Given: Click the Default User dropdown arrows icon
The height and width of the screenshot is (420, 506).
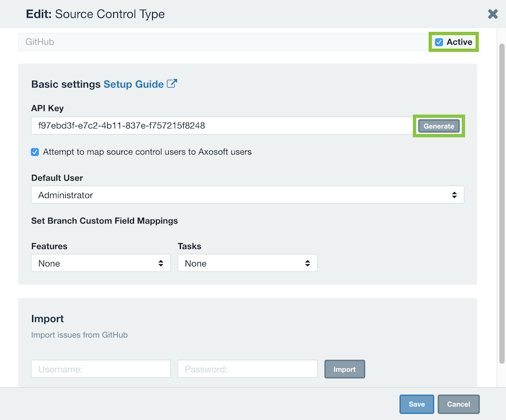Looking at the screenshot, I should tap(454, 195).
